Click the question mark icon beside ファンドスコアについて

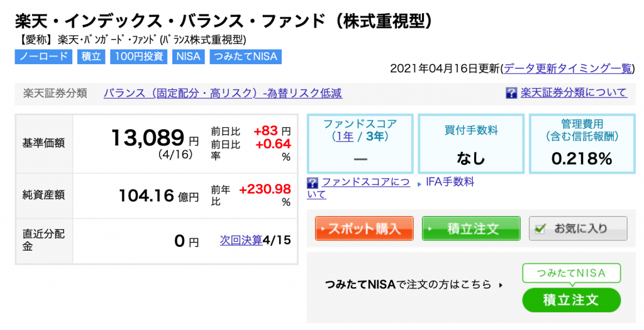point(313,183)
